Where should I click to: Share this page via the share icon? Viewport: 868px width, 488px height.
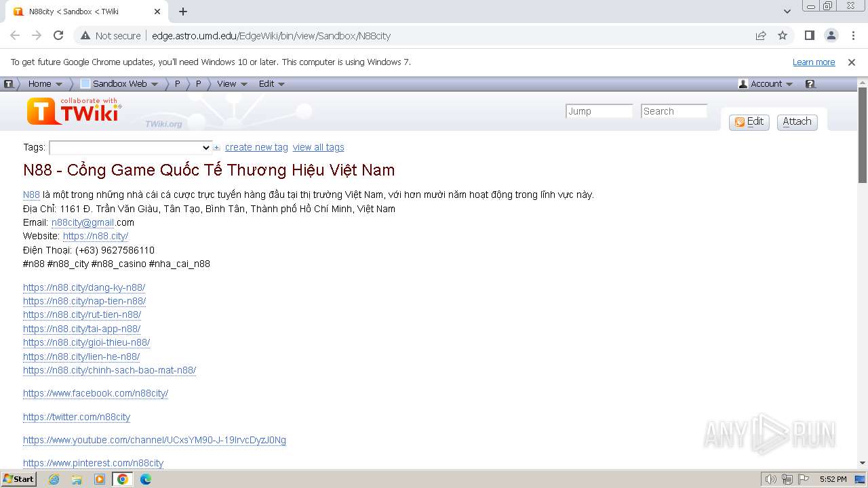click(761, 35)
